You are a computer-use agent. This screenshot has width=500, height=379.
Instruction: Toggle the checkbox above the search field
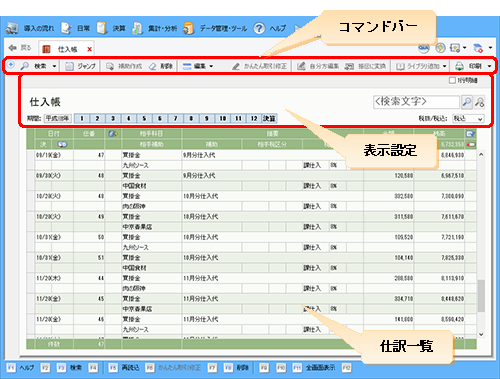(x=452, y=80)
